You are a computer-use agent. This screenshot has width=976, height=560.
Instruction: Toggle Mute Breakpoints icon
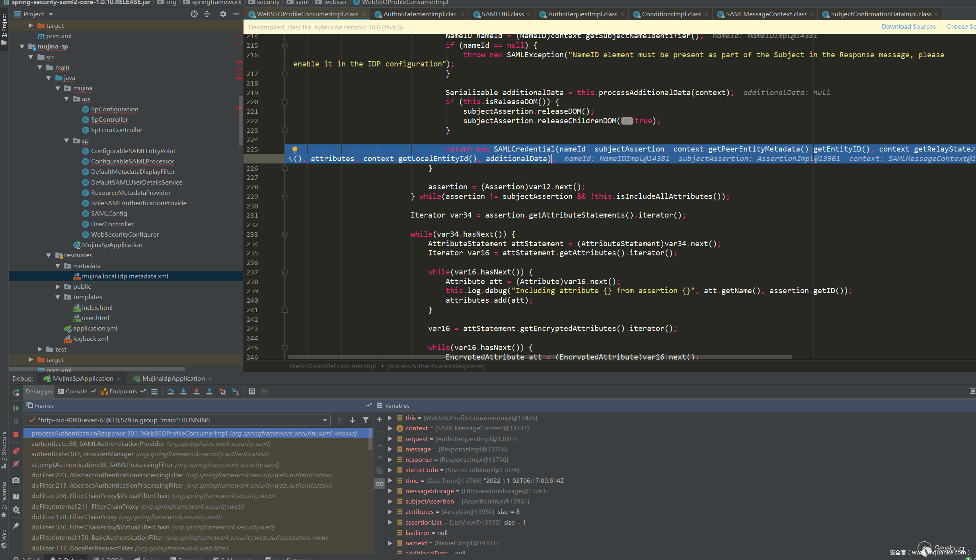(16, 464)
